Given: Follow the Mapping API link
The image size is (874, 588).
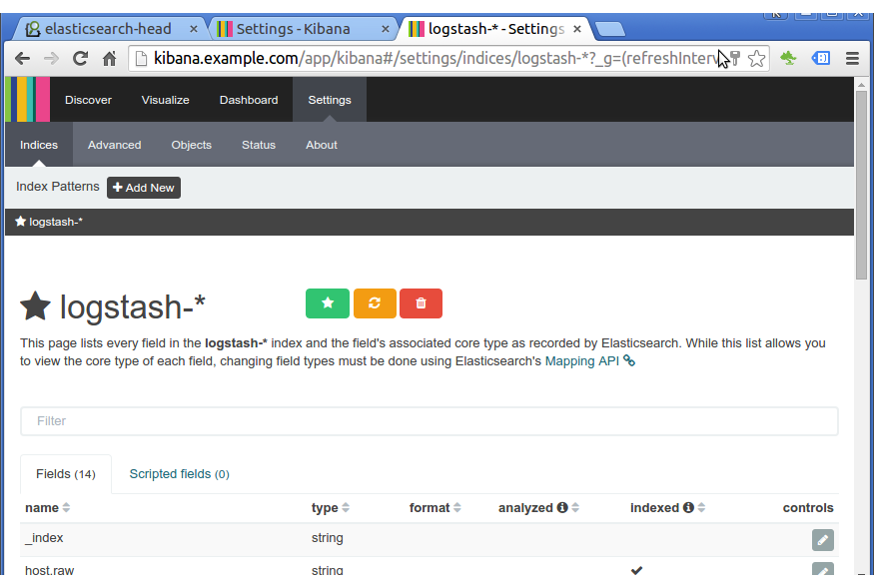Looking at the screenshot, I should coord(582,361).
